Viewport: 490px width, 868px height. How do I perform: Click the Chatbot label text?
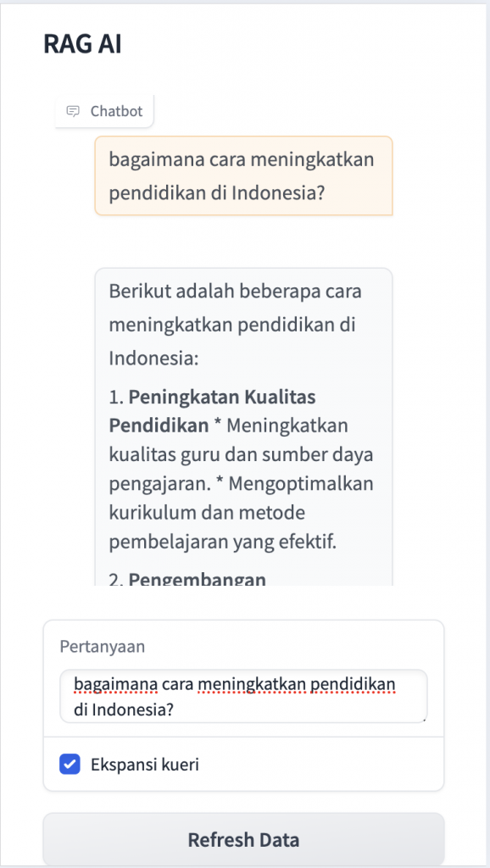117,111
